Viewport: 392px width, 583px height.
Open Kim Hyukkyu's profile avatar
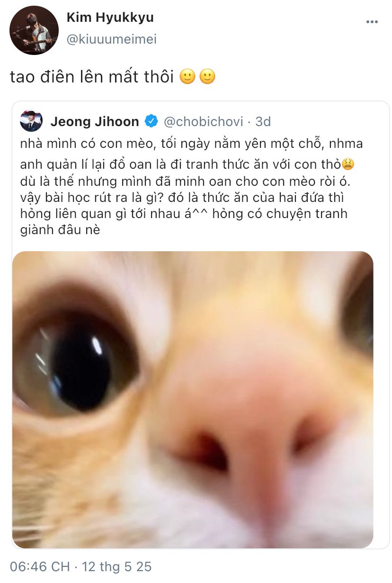pyautogui.click(x=34, y=30)
